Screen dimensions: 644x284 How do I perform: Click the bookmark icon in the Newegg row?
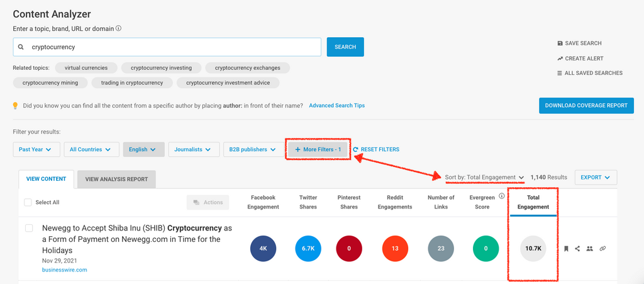click(566, 249)
